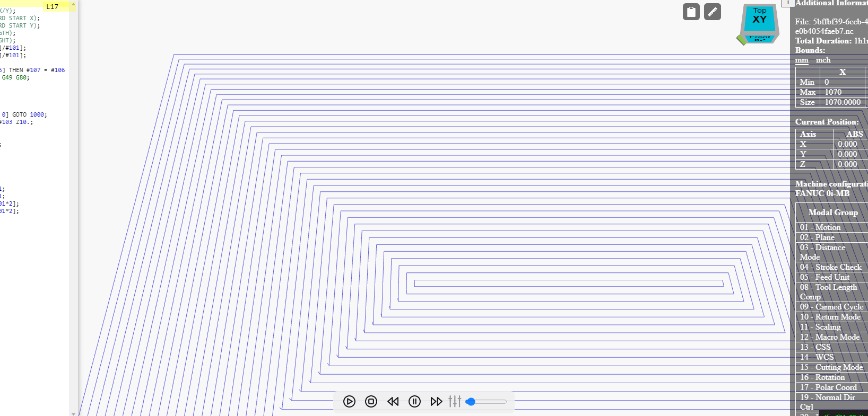
Task: Click the 16 - Rotation row
Action: coord(832,377)
